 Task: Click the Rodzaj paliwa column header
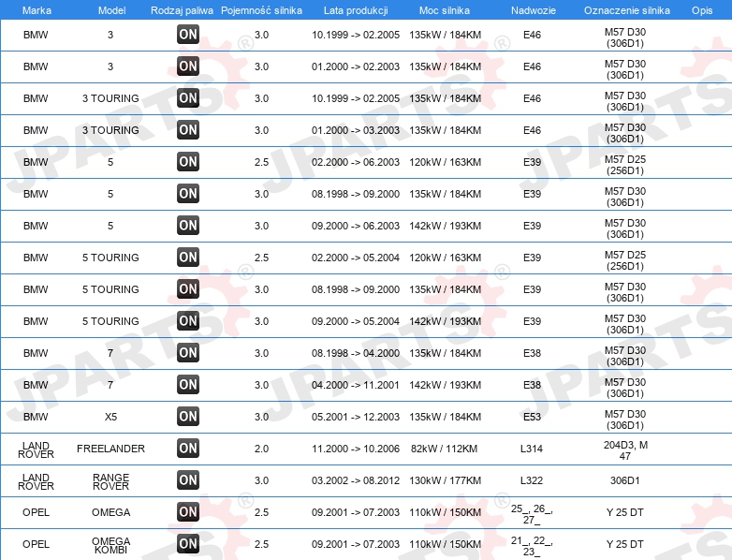click(x=182, y=10)
